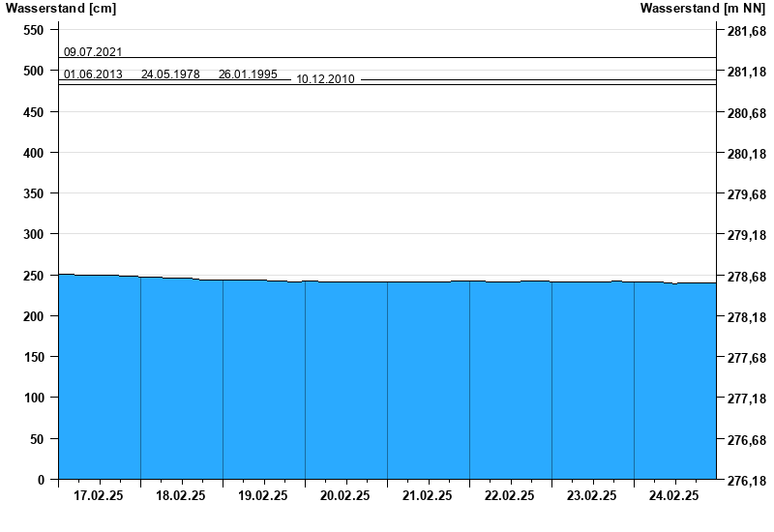Click the blue water level area for 20.02.25
774x532 pixels.
pyautogui.click(x=345, y=379)
